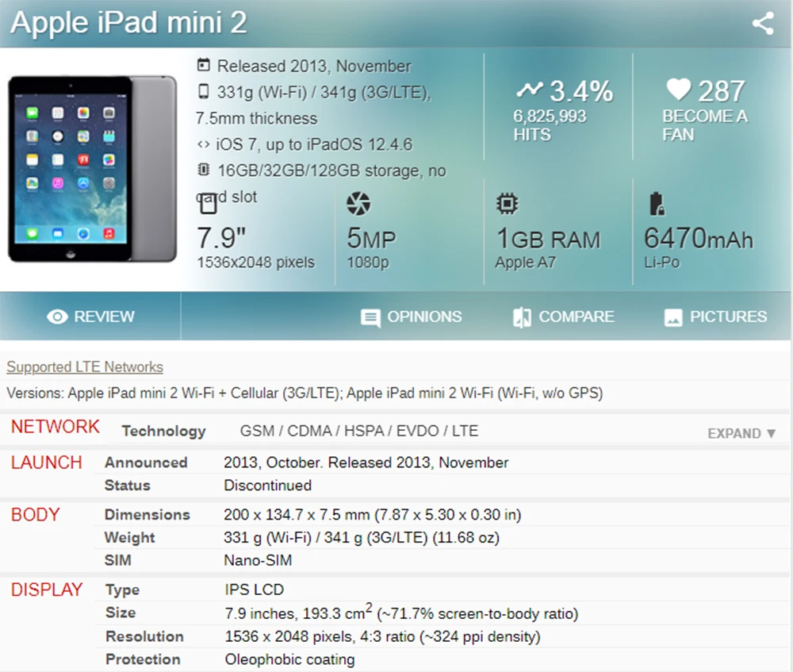The width and height of the screenshot is (793, 672).
Task: Click the Discontinued status value
Action: point(267,486)
